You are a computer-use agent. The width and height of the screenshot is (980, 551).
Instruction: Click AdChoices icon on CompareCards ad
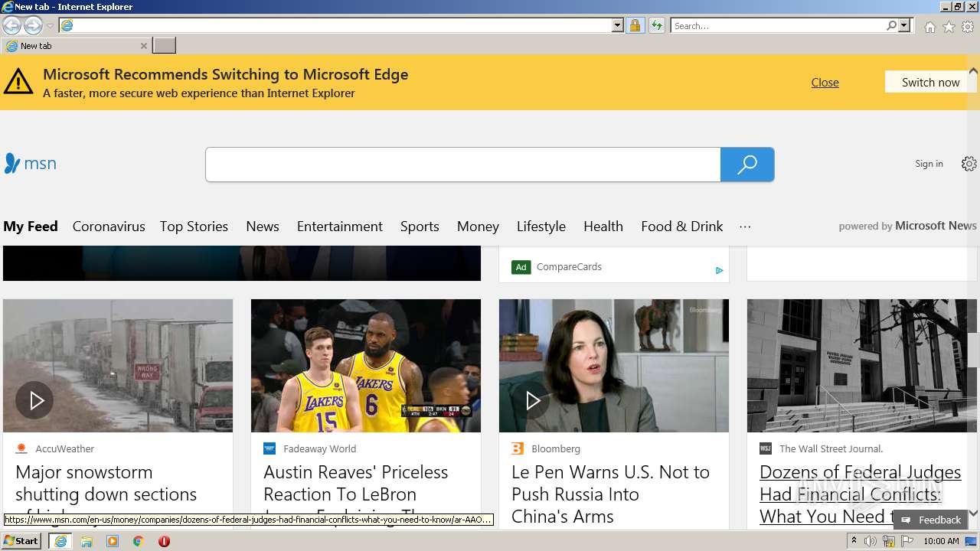point(719,270)
